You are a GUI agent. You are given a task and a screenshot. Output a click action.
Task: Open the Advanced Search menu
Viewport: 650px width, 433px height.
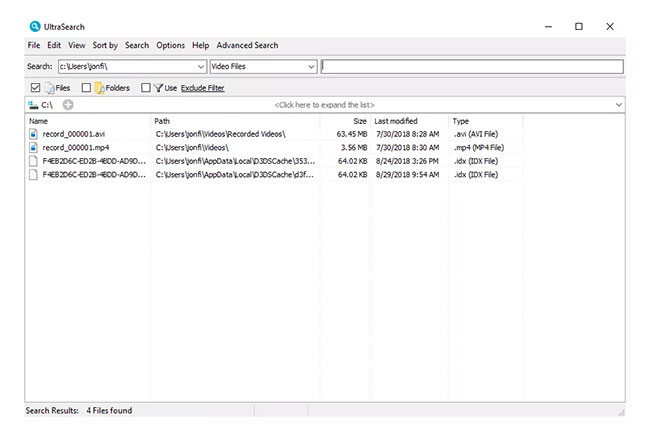pyautogui.click(x=247, y=45)
